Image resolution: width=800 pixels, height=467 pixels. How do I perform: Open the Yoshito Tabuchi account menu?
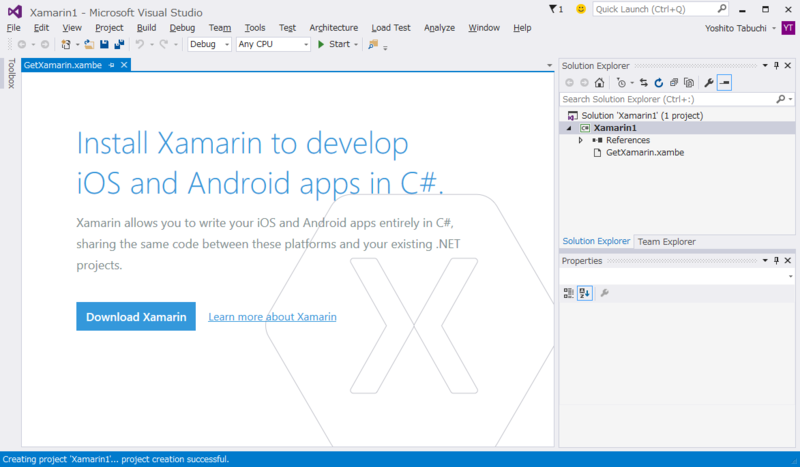740,28
